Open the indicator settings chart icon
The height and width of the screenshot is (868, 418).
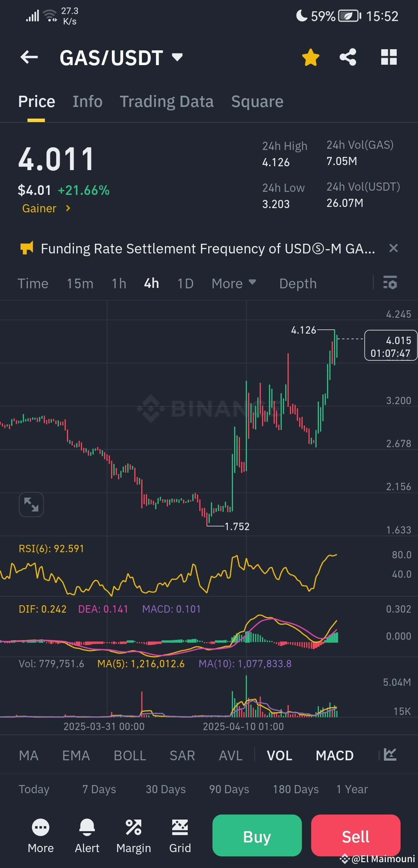pos(390,754)
